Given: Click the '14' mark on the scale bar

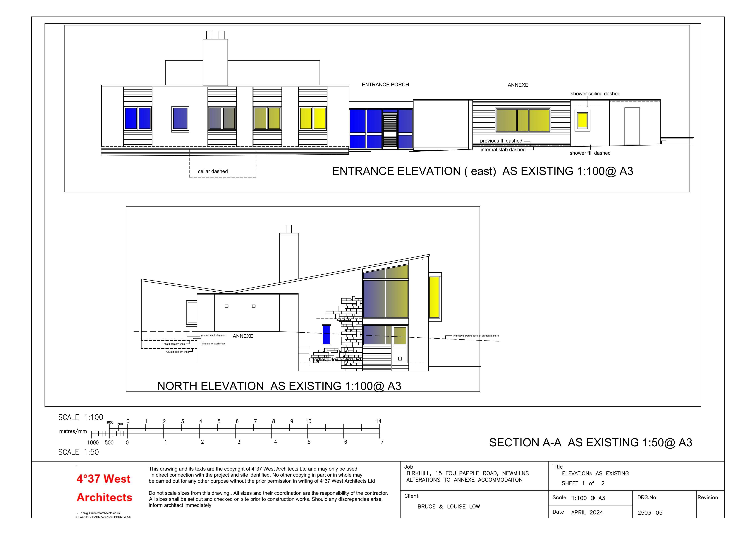Looking at the screenshot, I should click(x=379, y=421).
